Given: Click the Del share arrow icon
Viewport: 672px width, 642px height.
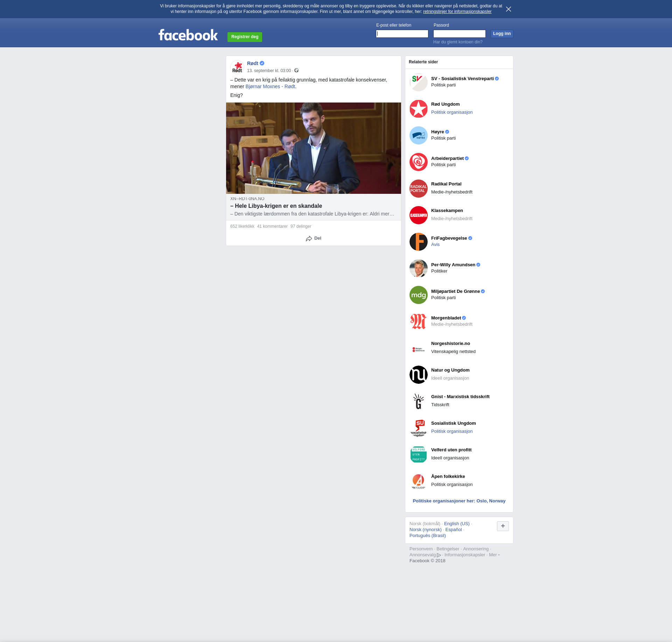Looking at the screenshot, I should click(x=309, y=239).
